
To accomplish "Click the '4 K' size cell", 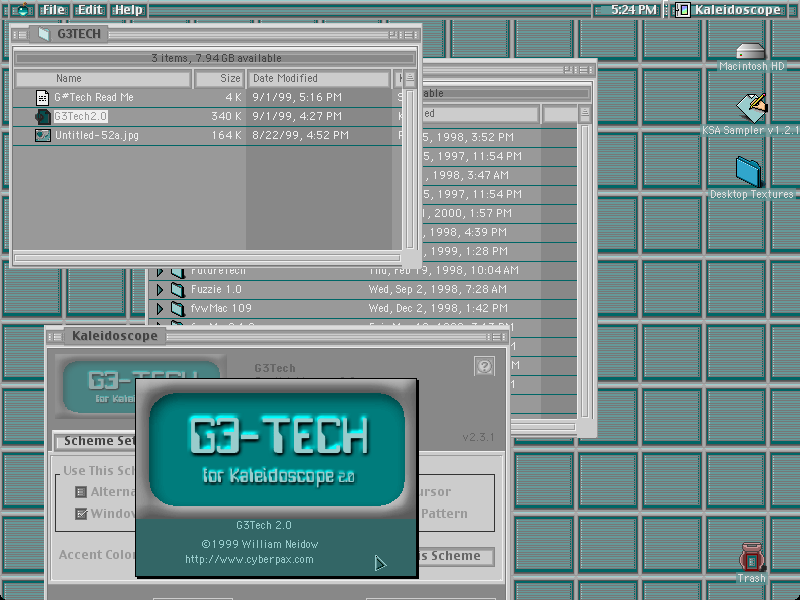I will click(234, 97).
